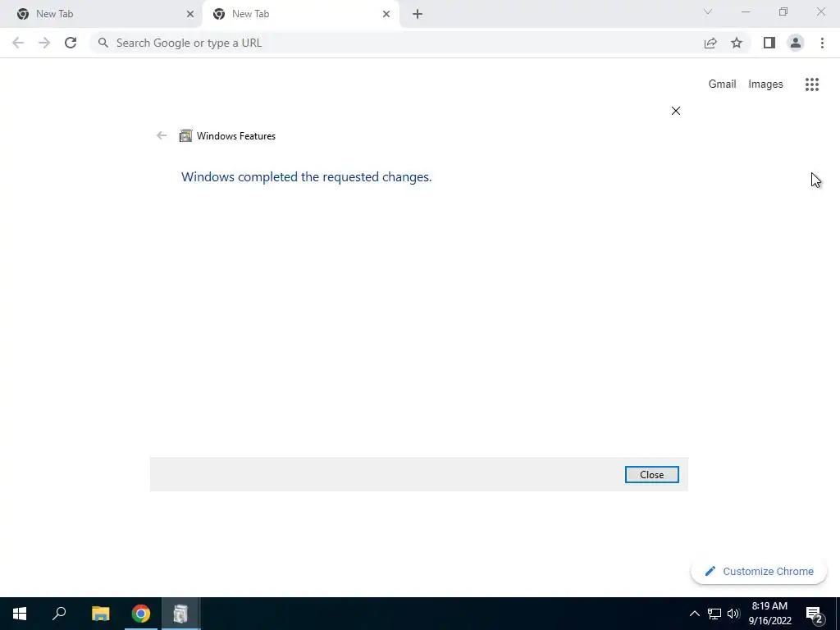Open the Images link
Screen dimensions: 840x630
(x=765, y=84)
